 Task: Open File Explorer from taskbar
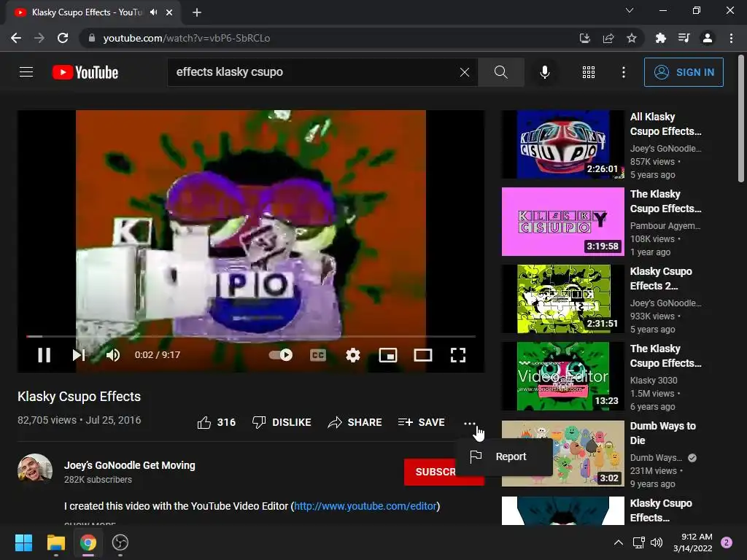click(55, 542)
